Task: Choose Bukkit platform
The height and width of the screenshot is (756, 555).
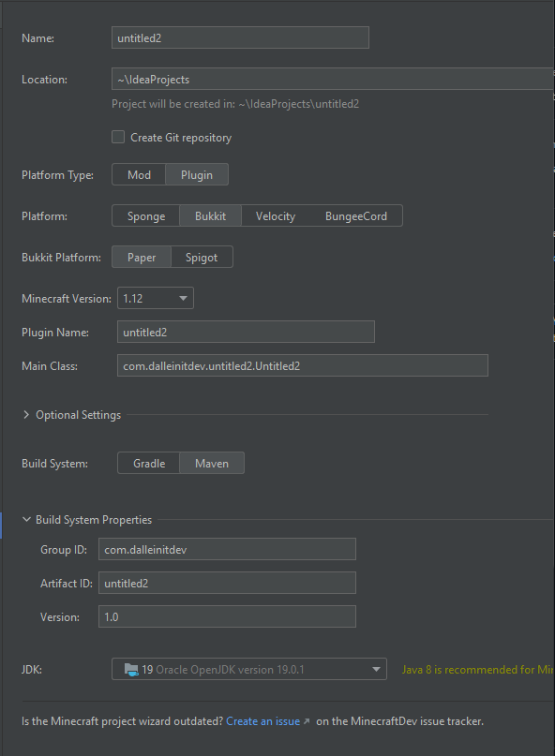Action: (x=210, y=216)
